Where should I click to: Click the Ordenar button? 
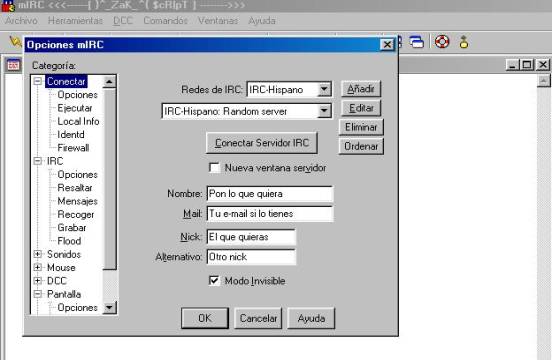[x=361, y=146]
